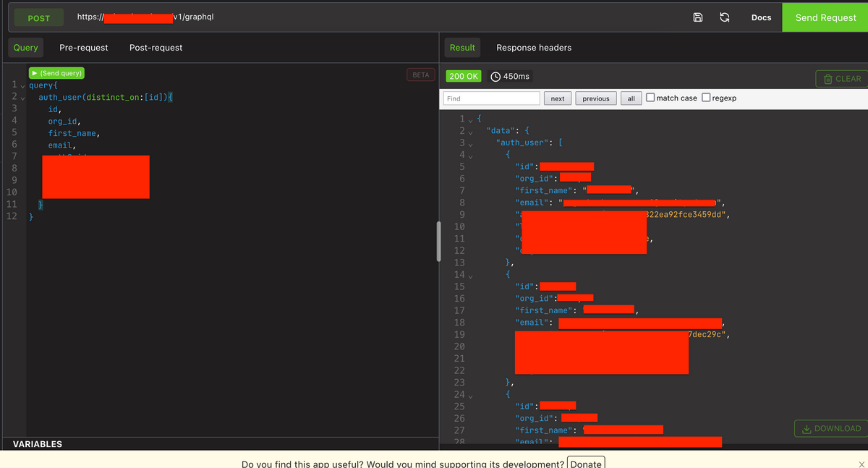Open the Post-request tab
Viewport: 868px width, 468px height.
tap(156, 48)
